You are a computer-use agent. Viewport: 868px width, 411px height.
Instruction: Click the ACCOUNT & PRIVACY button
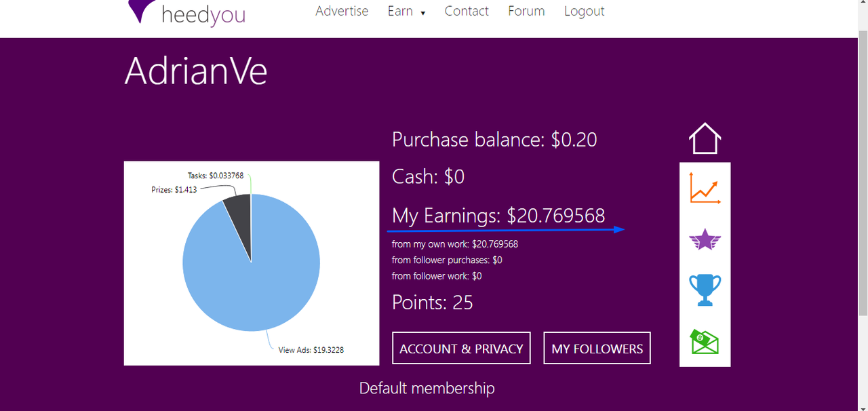coord(461,348)
